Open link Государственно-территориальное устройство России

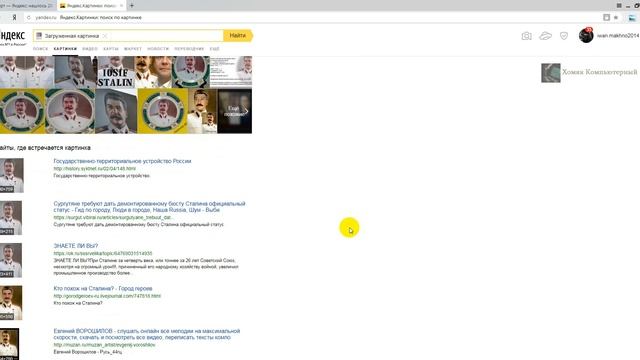[122, 161]
